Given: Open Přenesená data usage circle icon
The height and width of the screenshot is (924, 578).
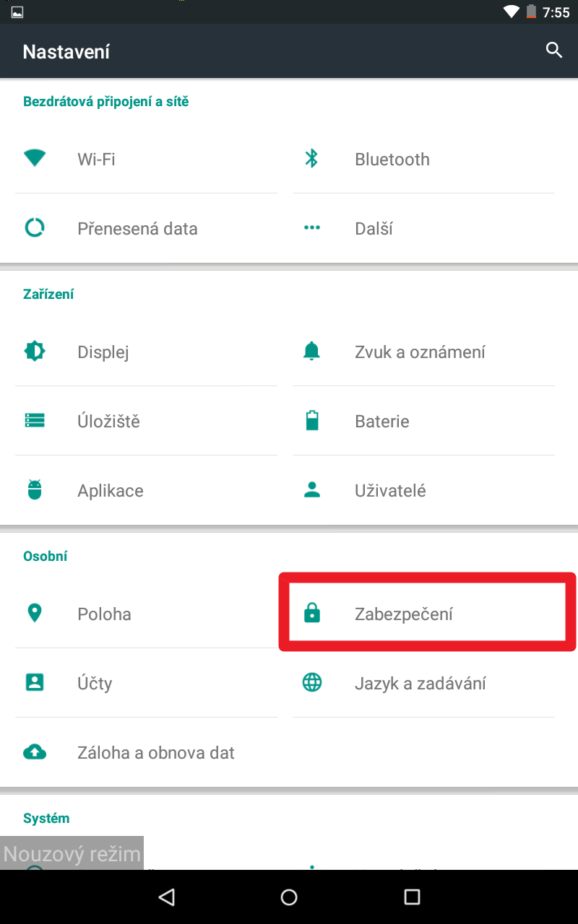Looking at the screenshot, I should (x=35, y=228).
